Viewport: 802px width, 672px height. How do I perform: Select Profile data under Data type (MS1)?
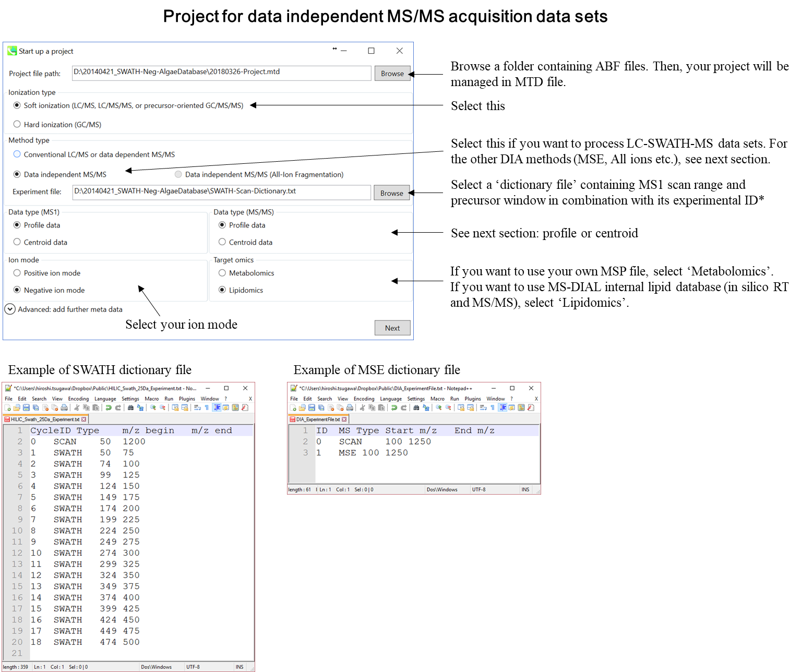click(x=17, y=225)
